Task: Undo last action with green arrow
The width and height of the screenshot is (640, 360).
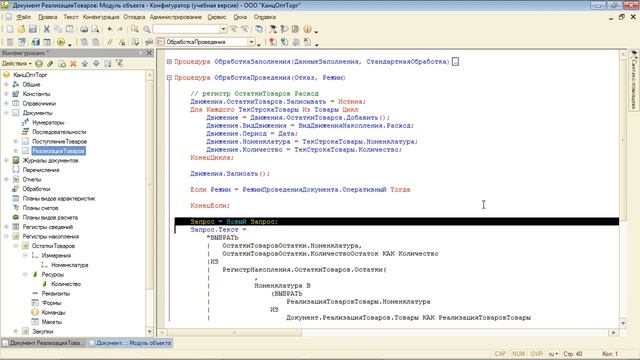Action: (109, 29)
